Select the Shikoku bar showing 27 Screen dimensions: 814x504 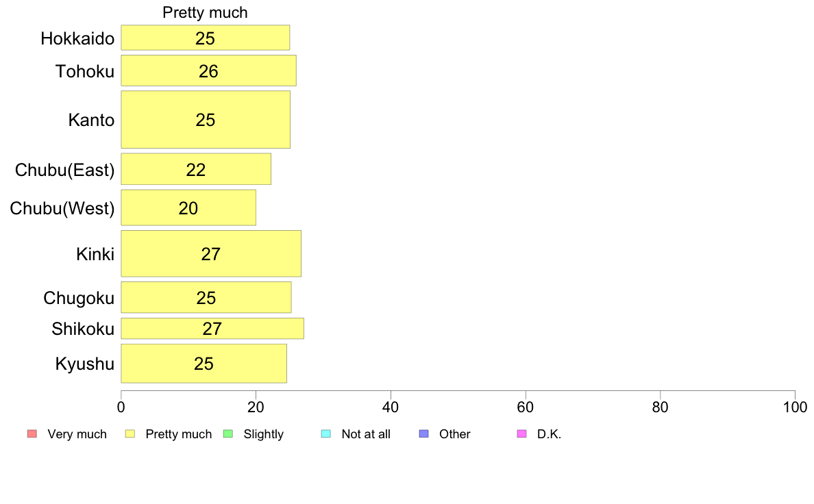point(212,329)
